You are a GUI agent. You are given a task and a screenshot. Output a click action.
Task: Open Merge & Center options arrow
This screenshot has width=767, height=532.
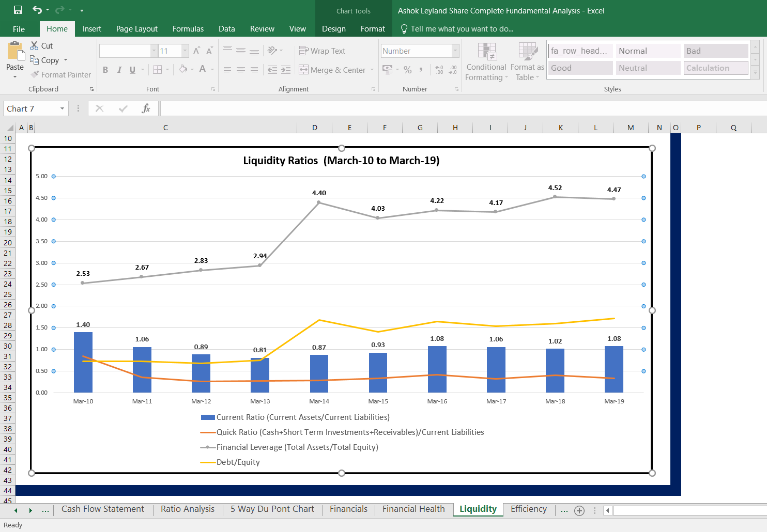point(372,70)
